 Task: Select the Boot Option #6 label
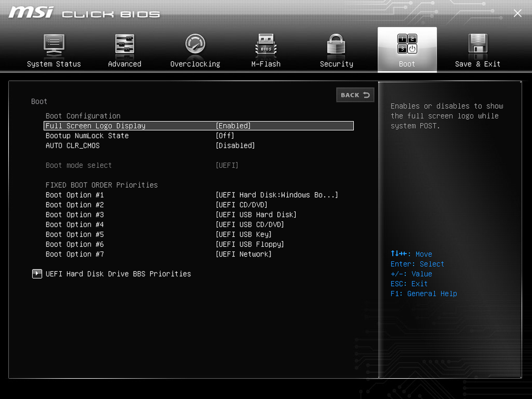tap(75, 244)
